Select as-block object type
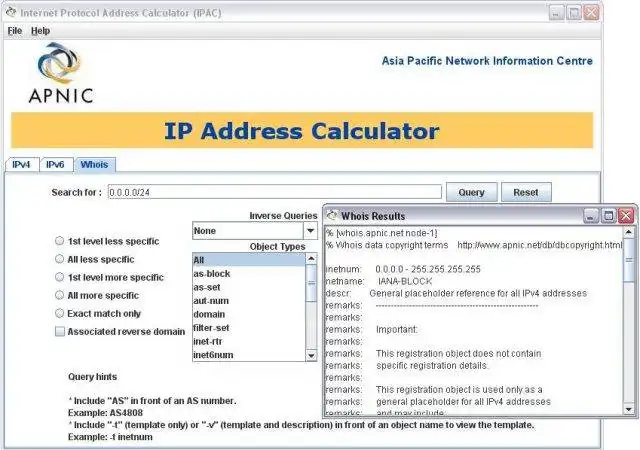Screen dimensions: 640x450 pyautogui.click(x=249, y=274)
